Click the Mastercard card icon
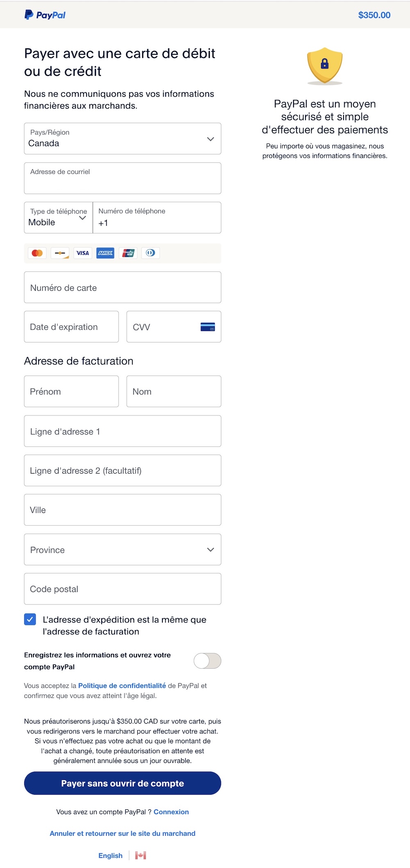Screen dimensions: 410x868 pos(37,253)
